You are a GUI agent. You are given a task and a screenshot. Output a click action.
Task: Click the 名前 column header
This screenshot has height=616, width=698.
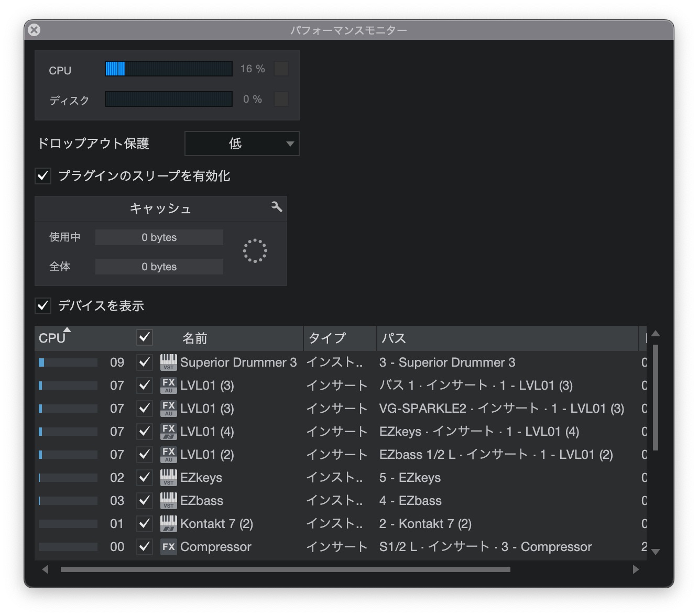pyautogui.click(x=194, y=338)
